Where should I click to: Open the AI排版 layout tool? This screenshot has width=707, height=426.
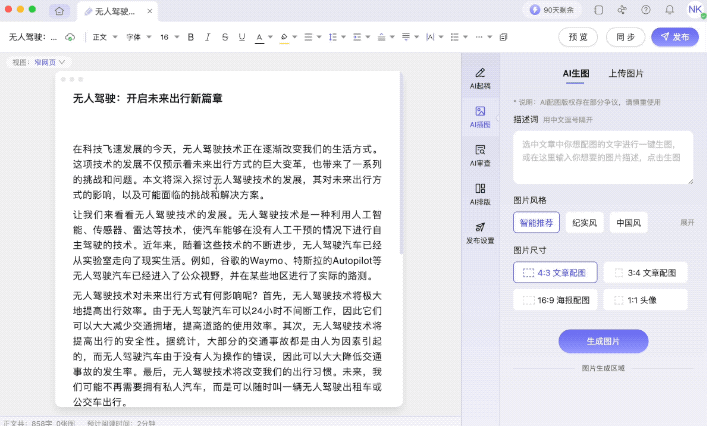(x=480, y=194)
